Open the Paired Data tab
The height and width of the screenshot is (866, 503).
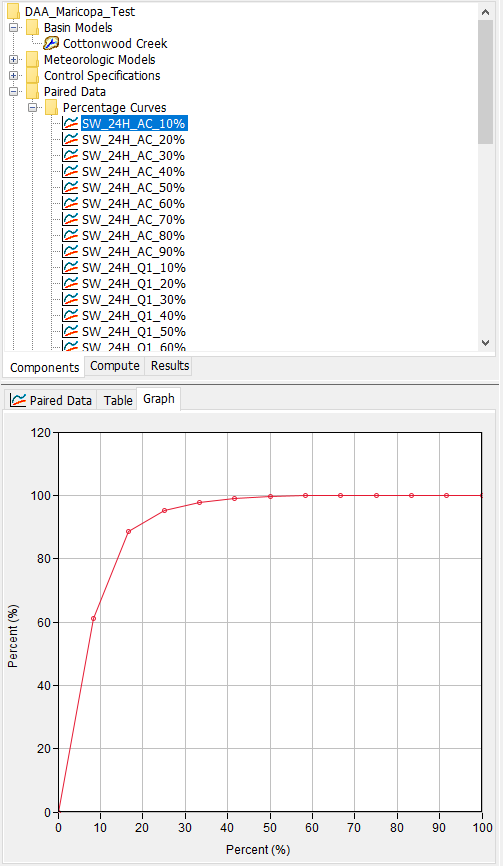click(51, 400)
